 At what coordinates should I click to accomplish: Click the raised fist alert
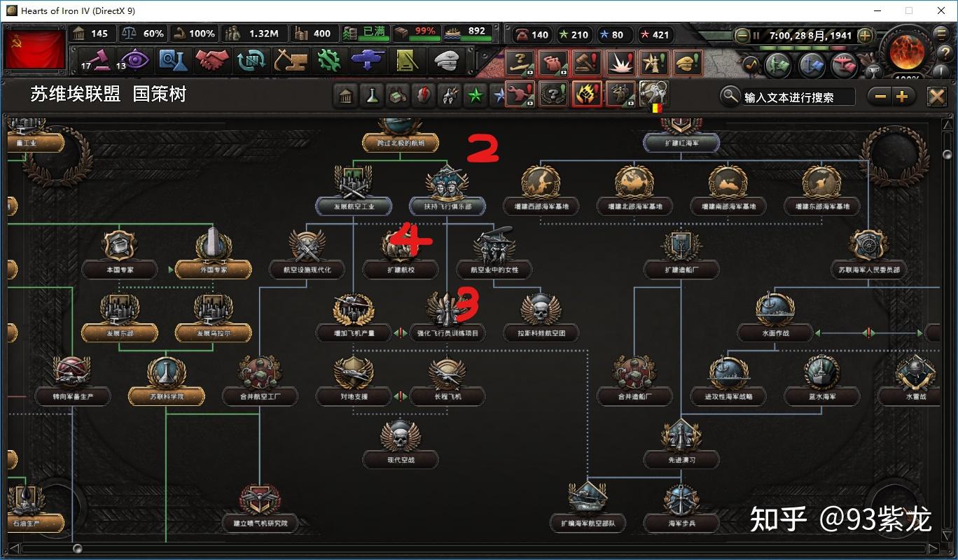tap(587, 94)
